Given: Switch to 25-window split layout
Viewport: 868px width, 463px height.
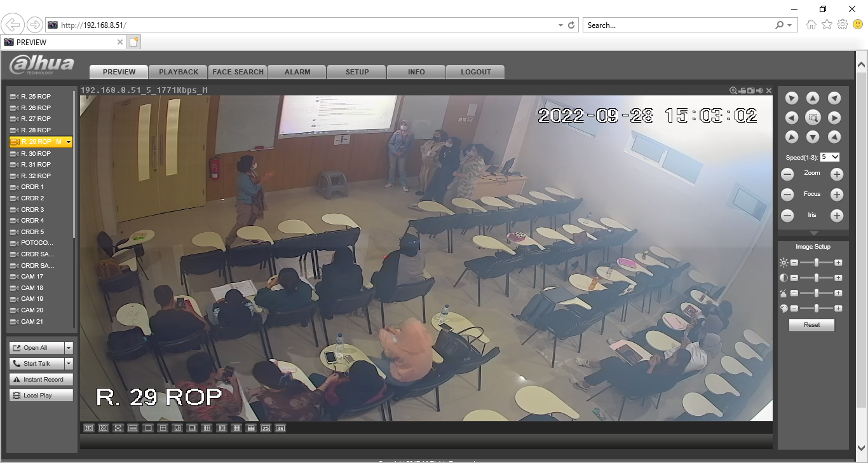Looking at the screenshot, I should click(x=266, y=428).
